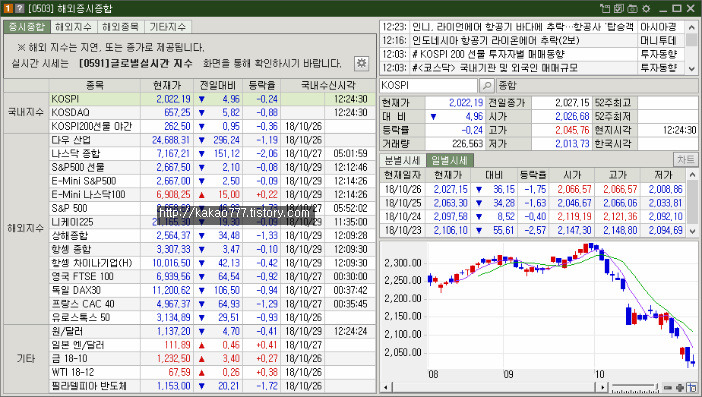
Task: Click the daily price table scroll-up arrow
Action: coord(692,175)
